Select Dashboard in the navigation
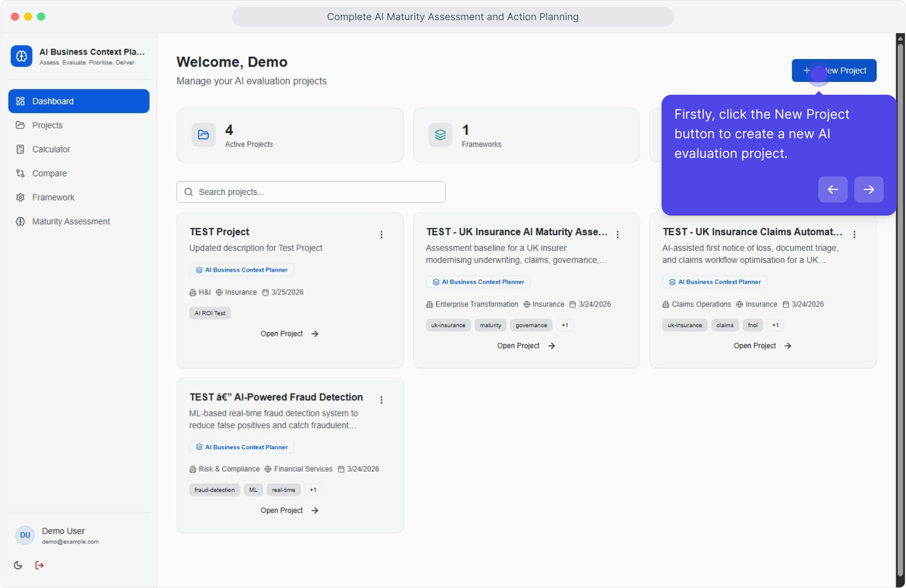The width and height of the screenshot is (906, 588). 52,101
